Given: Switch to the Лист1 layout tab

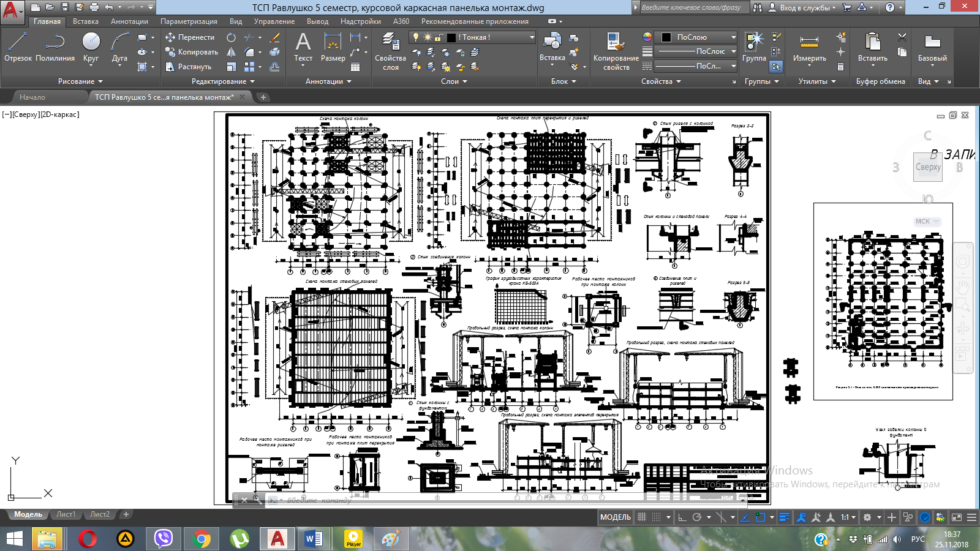Looking at the screenshot, I should pos(66,514).
